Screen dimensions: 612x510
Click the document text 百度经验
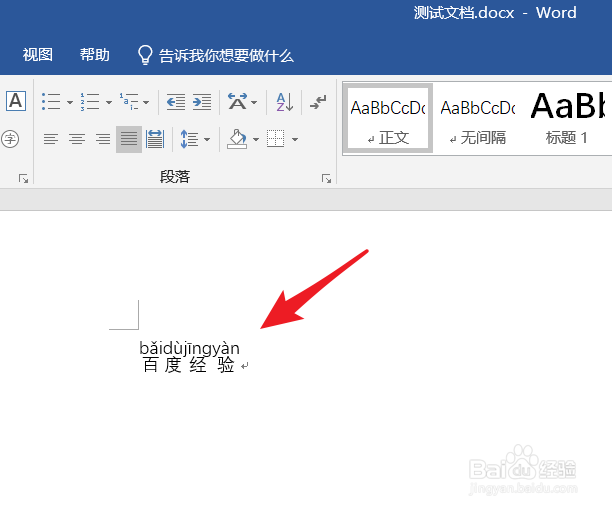pyautogui.click(x=189, y=366)
